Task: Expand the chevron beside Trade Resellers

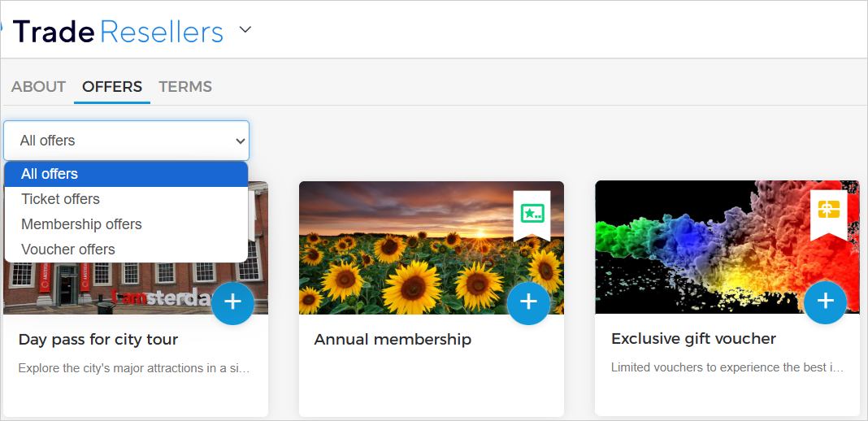Action: click(245, 31)
